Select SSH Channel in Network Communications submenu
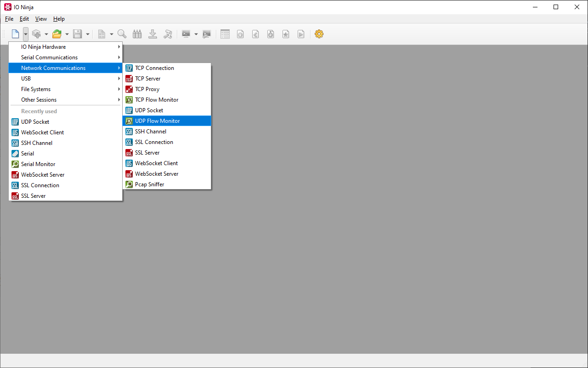 point(167,132)
